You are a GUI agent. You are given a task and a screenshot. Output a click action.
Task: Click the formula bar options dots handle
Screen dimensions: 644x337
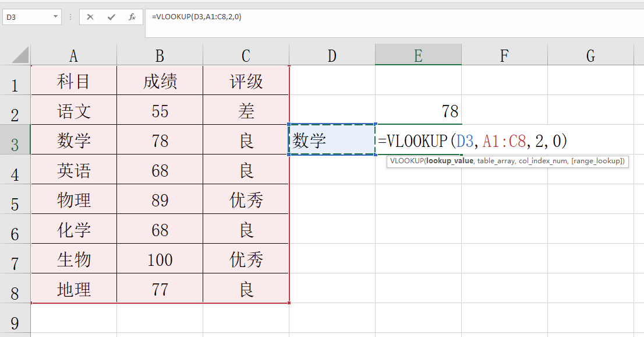(70, 17)
